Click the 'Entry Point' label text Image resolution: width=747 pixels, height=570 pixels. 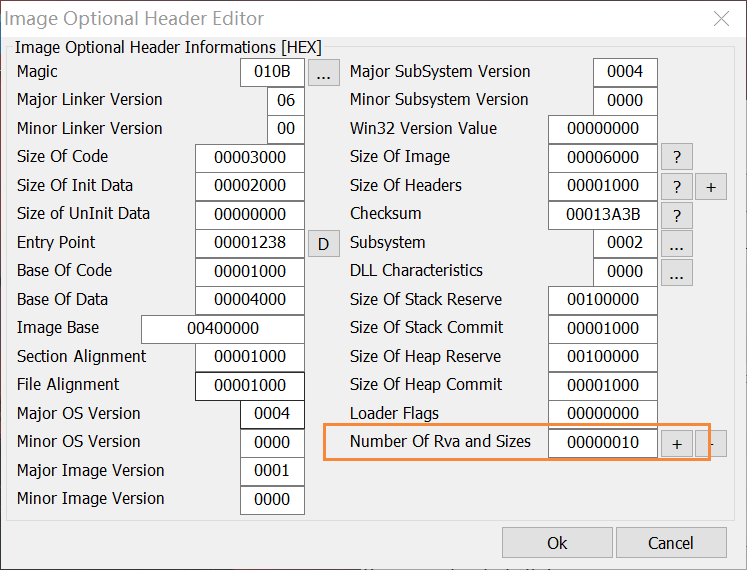point(56,243)
